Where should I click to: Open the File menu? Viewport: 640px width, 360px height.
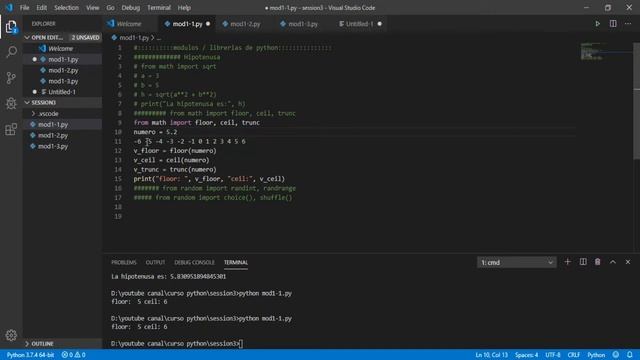[24, 8]
